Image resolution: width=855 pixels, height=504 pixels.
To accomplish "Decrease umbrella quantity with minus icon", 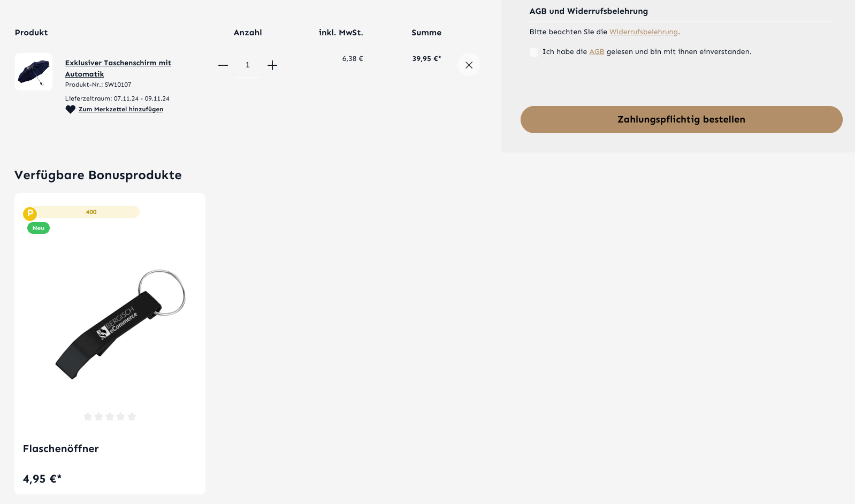I will coord(223,65).
